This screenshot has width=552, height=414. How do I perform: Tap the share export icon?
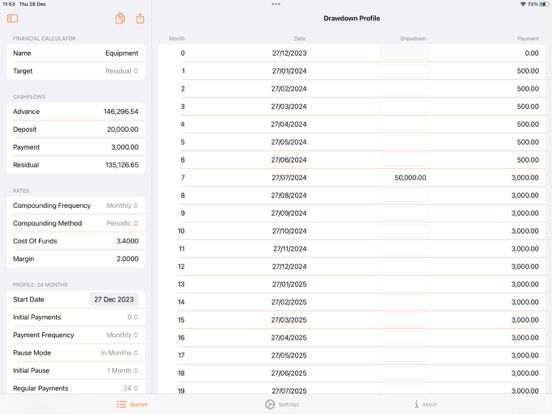[x=140, y=18]
